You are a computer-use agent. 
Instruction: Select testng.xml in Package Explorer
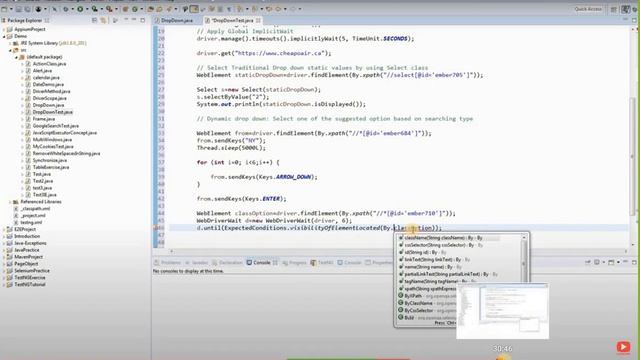pyautogui.click(x=31, y=222)
